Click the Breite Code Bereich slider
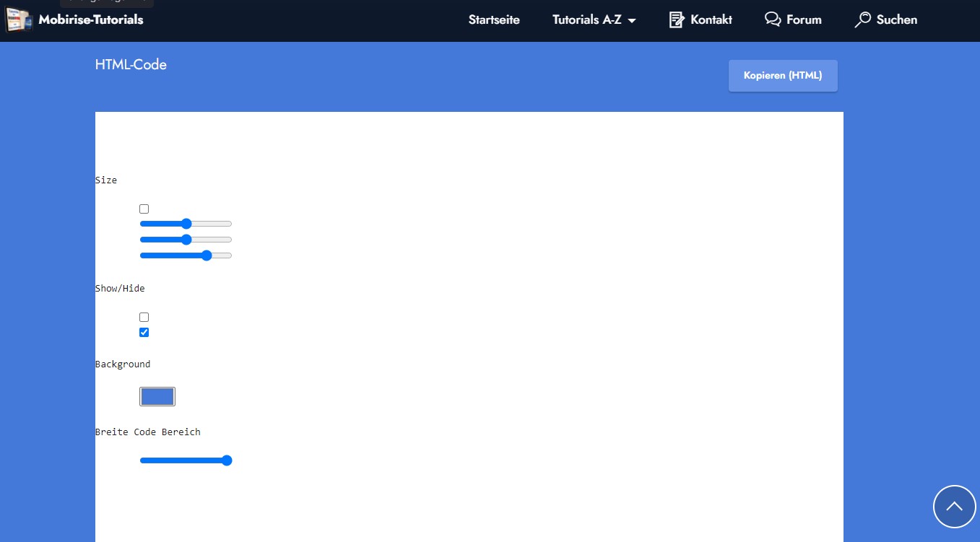980x542 pixels. (x=186, y=460)
